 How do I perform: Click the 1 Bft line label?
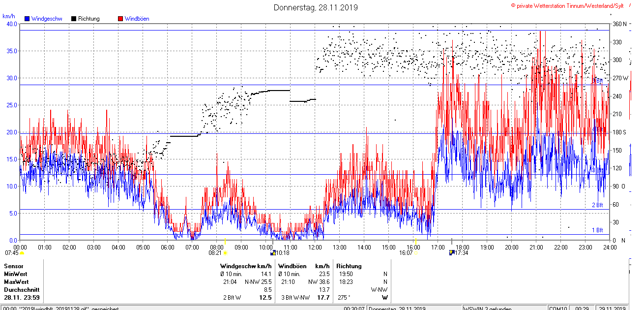click(597, 230)
